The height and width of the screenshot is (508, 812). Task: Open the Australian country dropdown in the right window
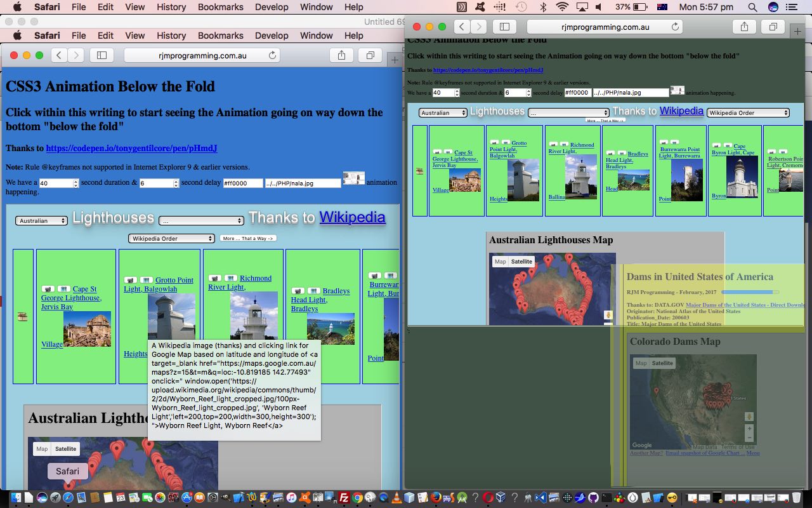click(443, 113)
